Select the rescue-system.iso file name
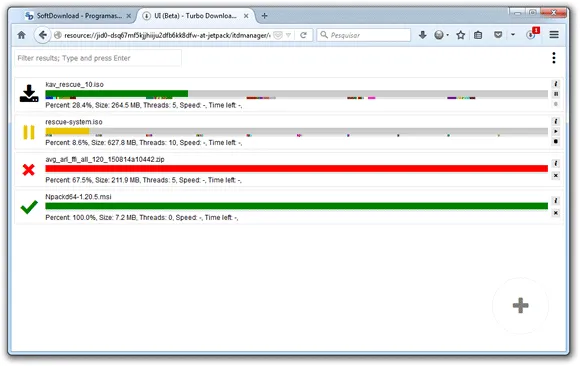This screenshot has height=366, width=580. click(x=74, y=122)
